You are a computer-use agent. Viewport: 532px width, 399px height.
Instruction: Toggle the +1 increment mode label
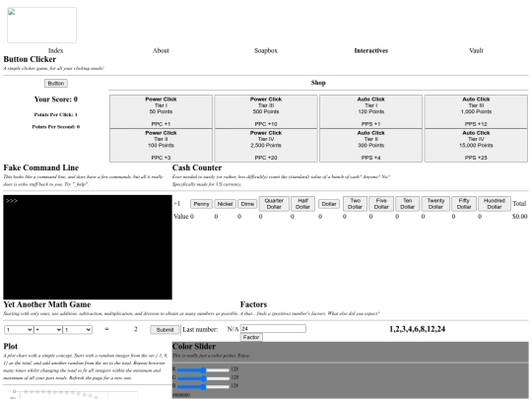176,204
